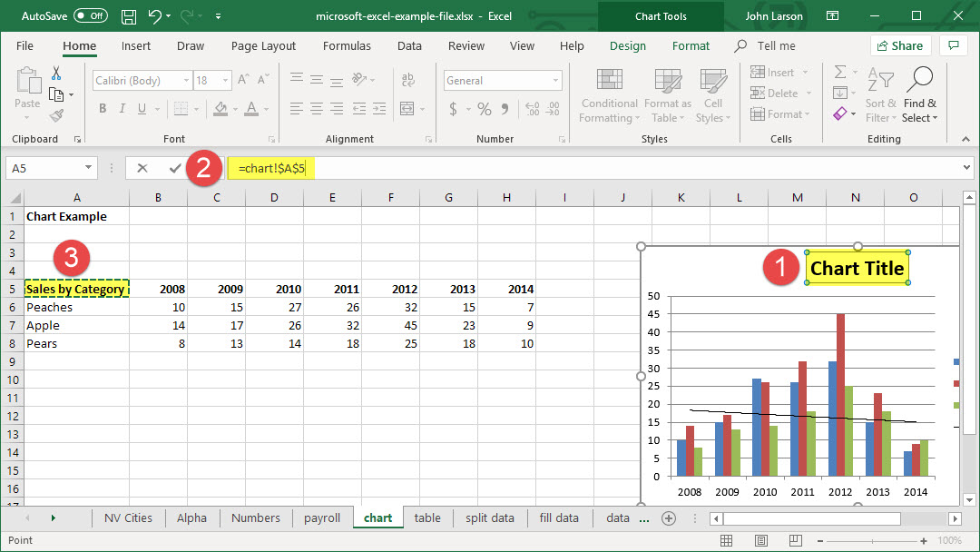Click the Format Painter brush icon
The width and height of the screenshot is (980, 552).
pos(56,115)
